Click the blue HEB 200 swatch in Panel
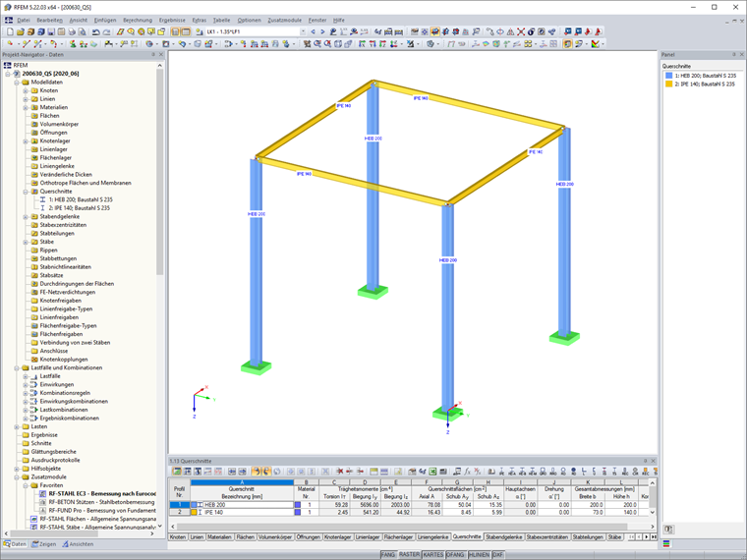 click(669, 76)
